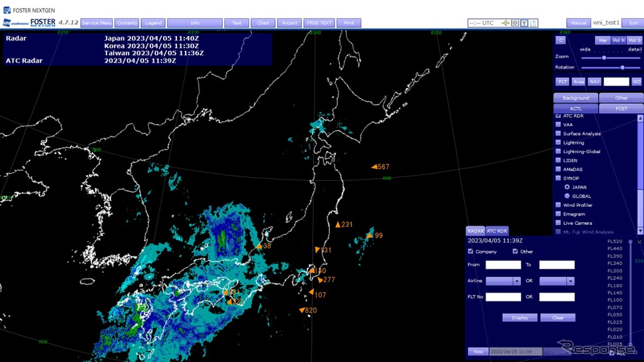Click the Legend button in the top toolbar

point(154,23)
